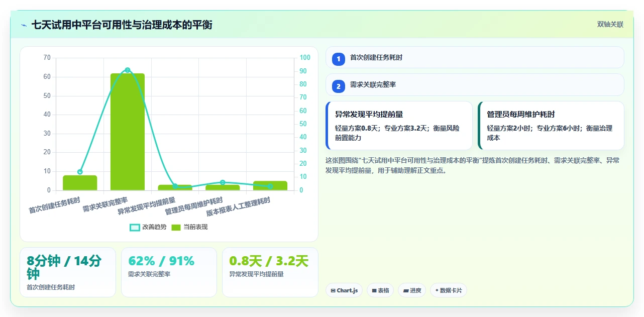Click the 表格 tag chip
This screenshot has height=317, width=644.
380,290
